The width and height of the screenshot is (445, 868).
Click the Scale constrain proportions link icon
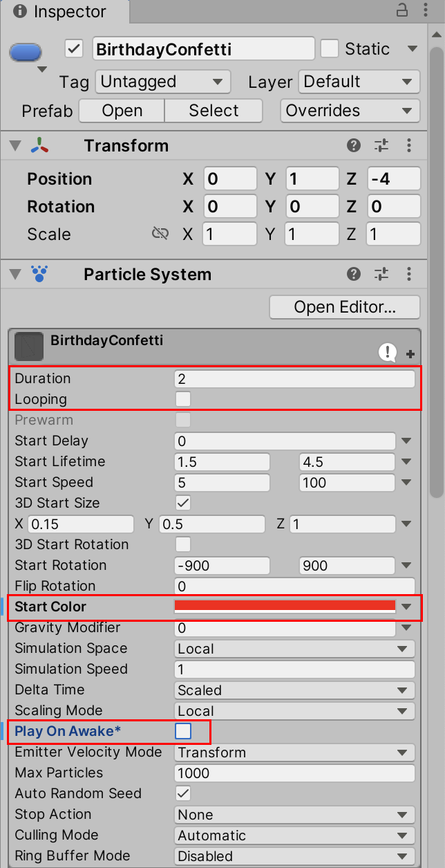point(160,234)
